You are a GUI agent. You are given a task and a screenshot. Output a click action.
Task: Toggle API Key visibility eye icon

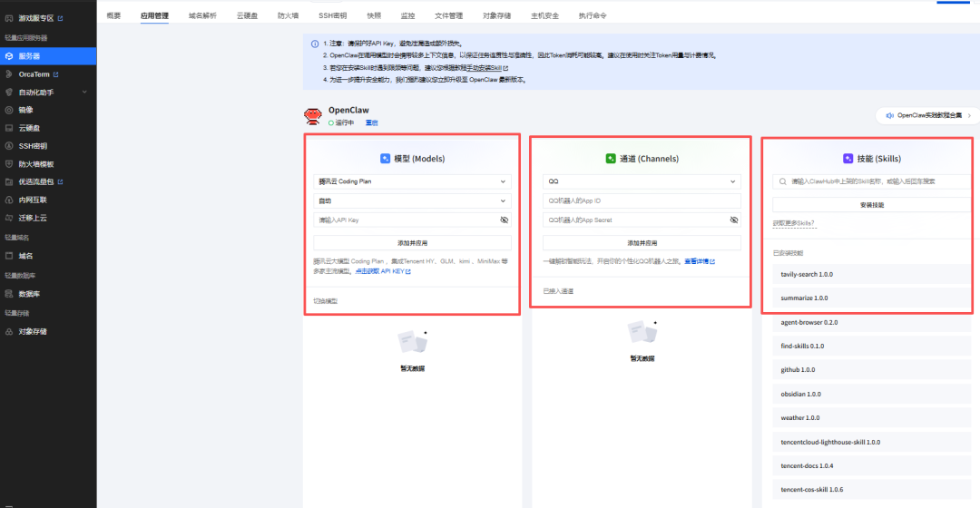505,220
